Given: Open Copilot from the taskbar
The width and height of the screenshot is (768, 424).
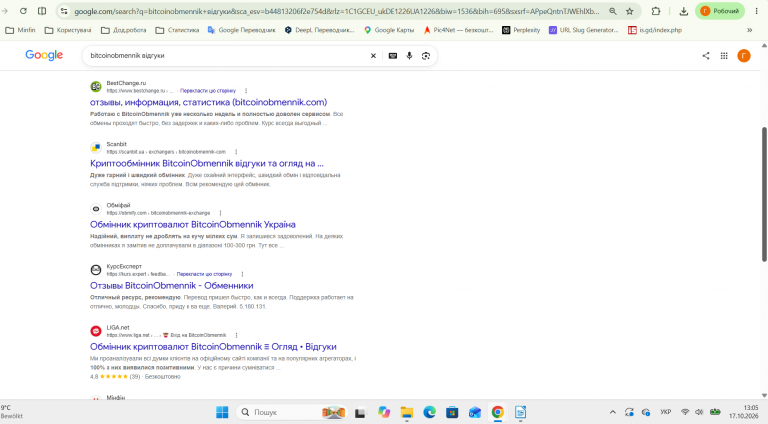Looking at the screenshot, I should tap(384, 412).
